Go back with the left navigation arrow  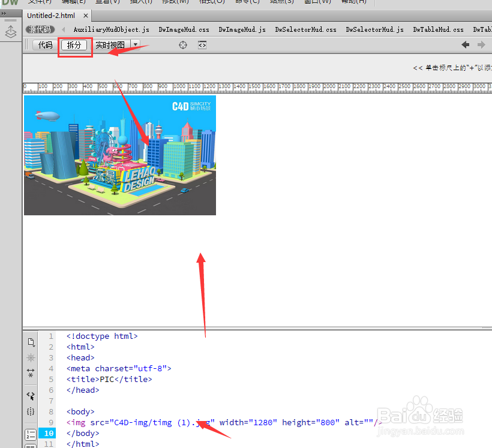(466, 45)
